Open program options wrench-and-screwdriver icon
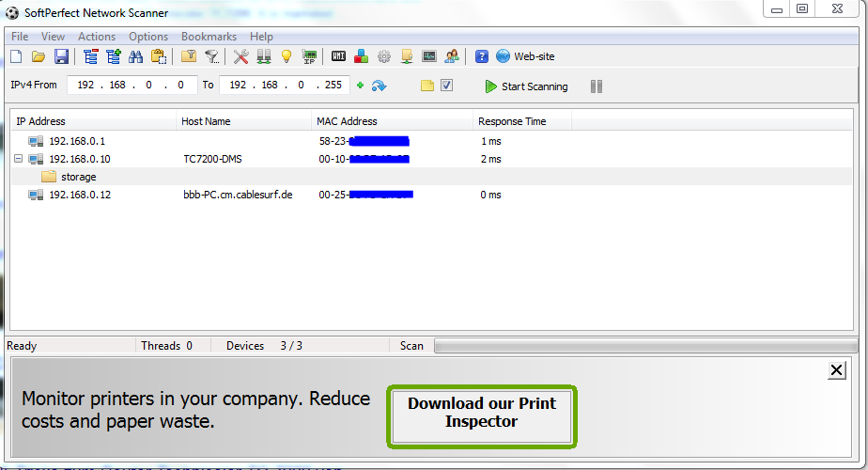This screenshot has width=868, height=470. (x=240, y=56)
